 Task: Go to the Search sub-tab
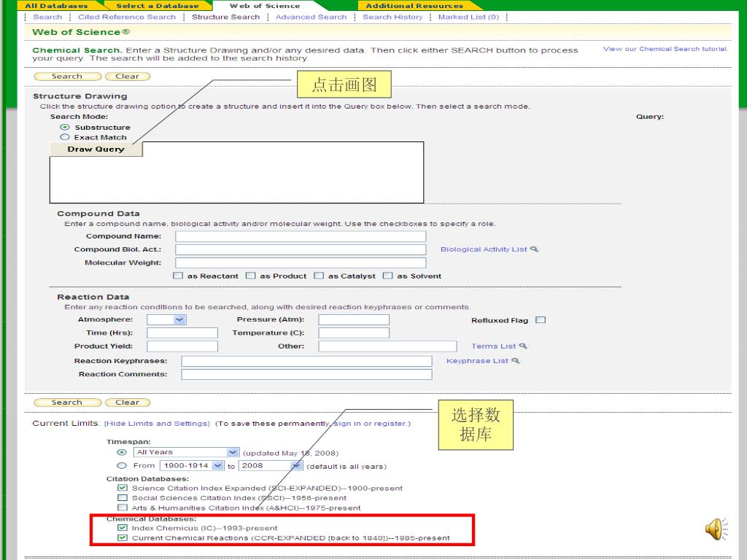tap(47, 17)
